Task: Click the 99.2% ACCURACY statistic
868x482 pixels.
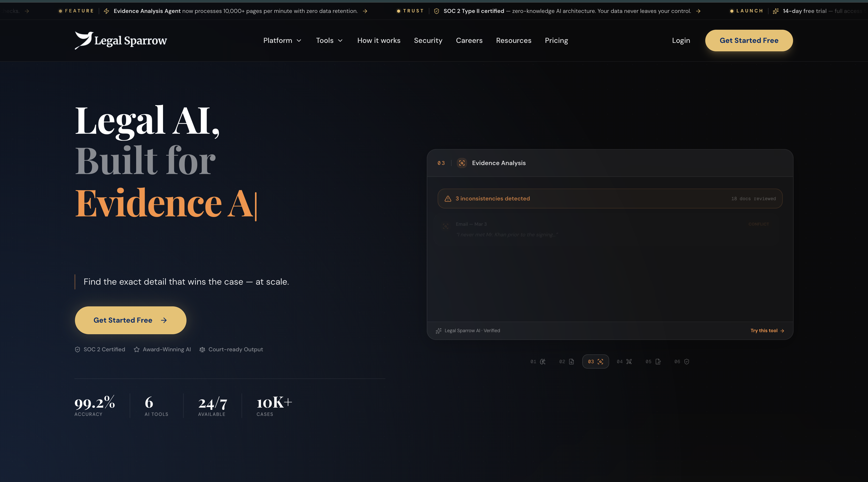Action: coord(95,406)
